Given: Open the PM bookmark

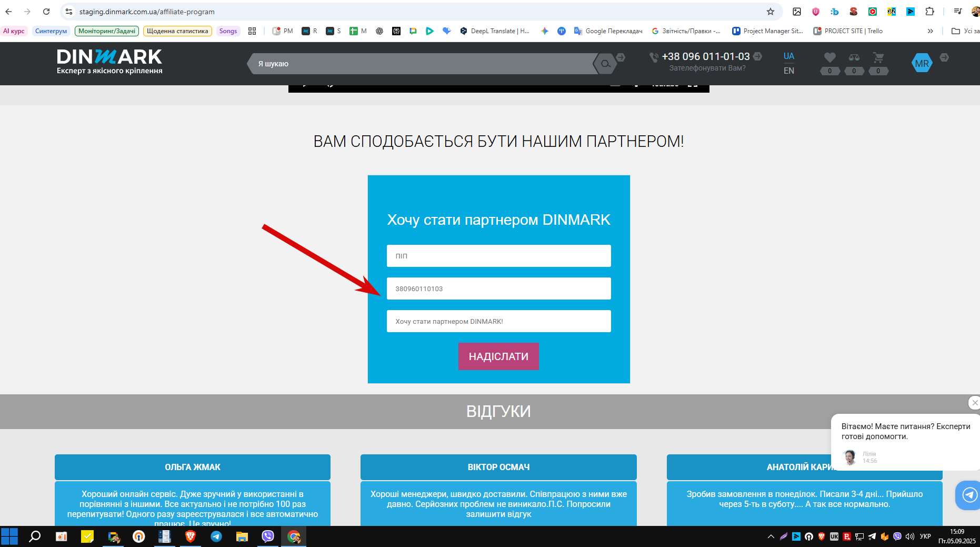Looking at the screenshot, I should coord(283,31).
